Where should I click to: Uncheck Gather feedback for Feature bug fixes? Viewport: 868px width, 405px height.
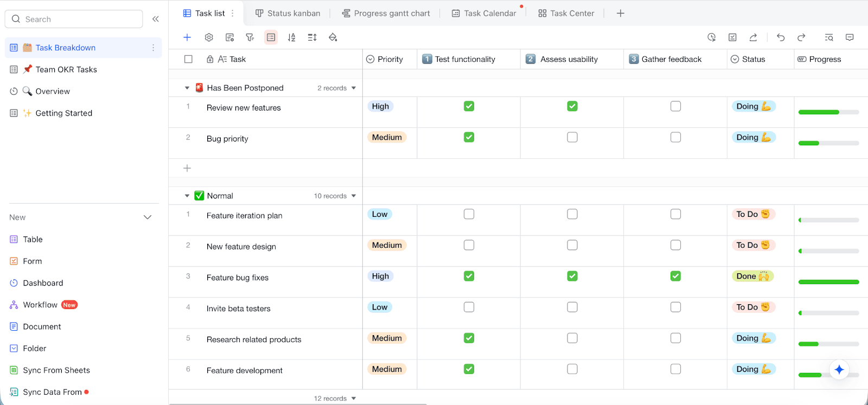(675, 276)
